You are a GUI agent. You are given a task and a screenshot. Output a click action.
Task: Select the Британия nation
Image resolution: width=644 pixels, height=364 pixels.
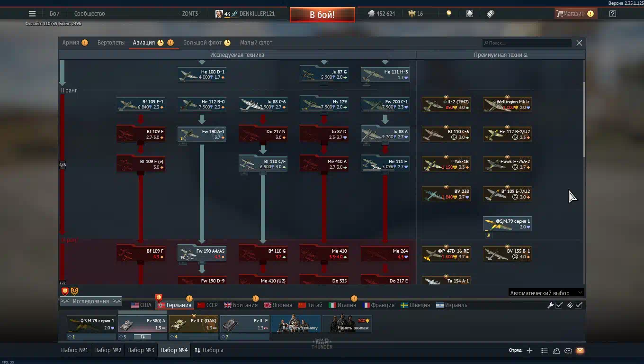tap(241, 305)
